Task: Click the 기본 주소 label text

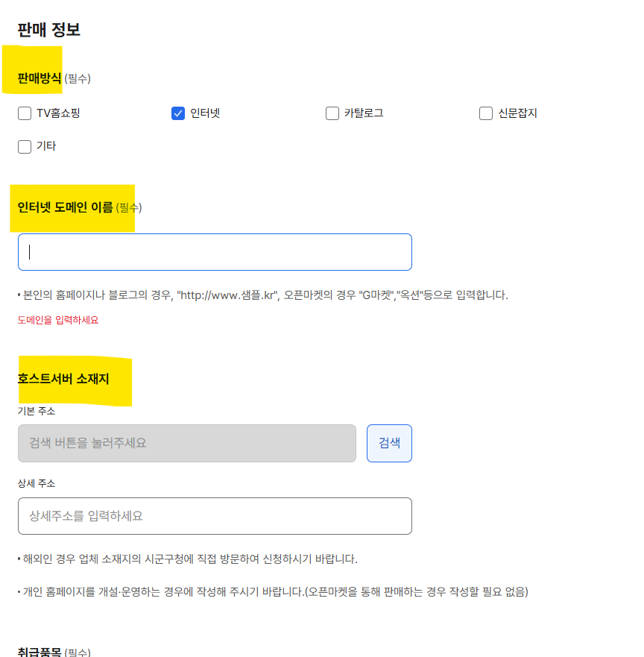Action: pos(37,411)
